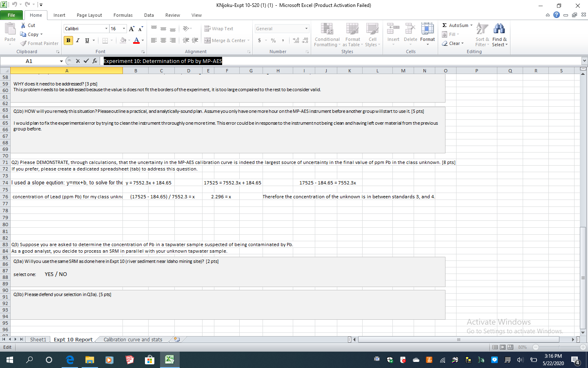The image size is (588, 368).
Task: Open the File menu
Action: 11,15
